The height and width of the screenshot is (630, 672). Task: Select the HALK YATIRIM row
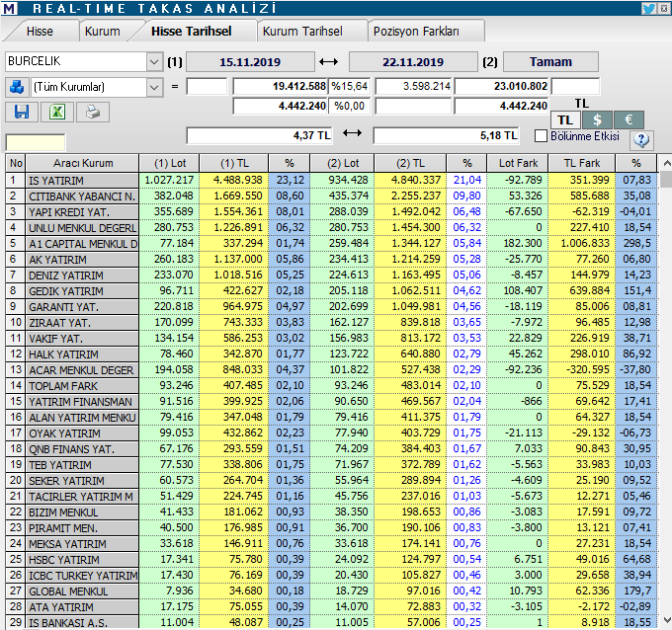coord(330,354)
